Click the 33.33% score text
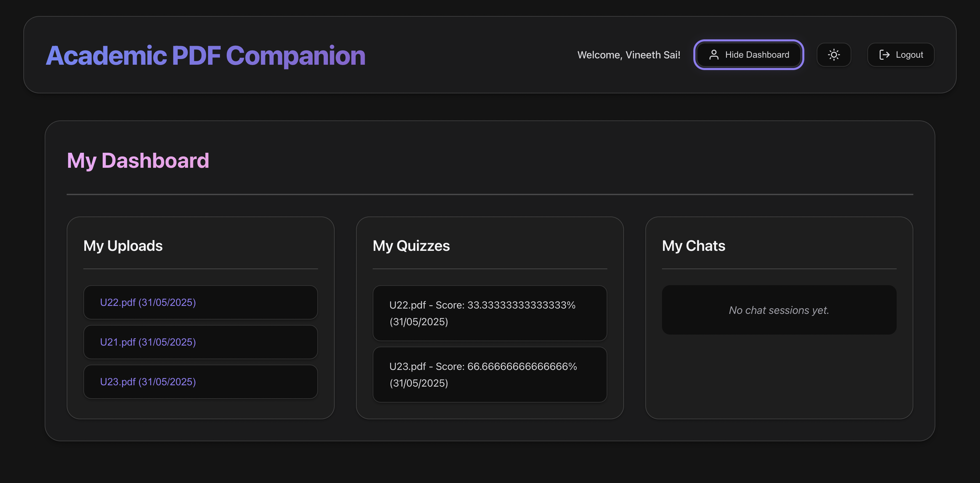This screenshot has height=483, width=980. click(x=521, y=305)
